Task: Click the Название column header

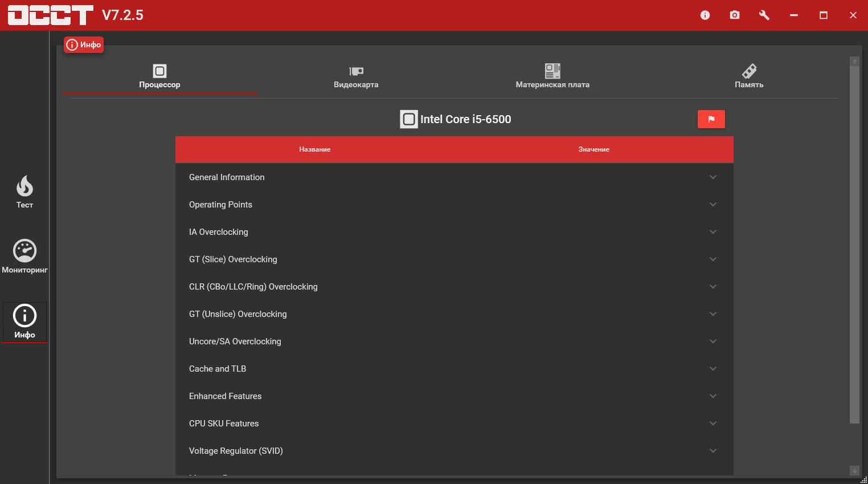Action: tap(315, 149)
